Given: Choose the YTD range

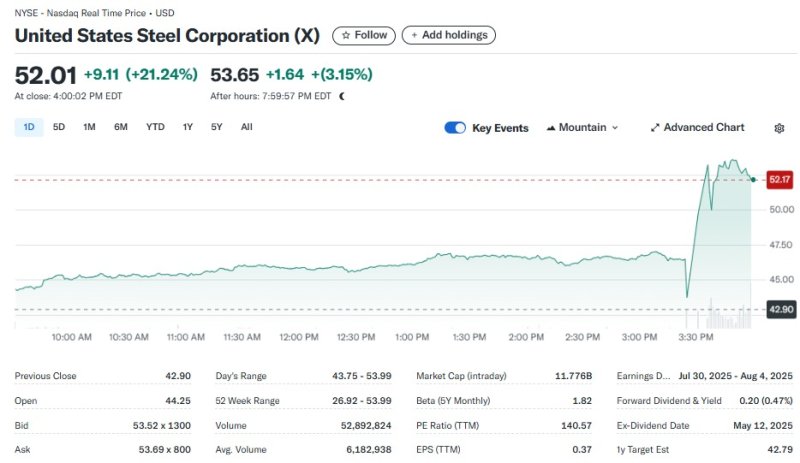Looking at the screenshot, I should pos(155,127).
